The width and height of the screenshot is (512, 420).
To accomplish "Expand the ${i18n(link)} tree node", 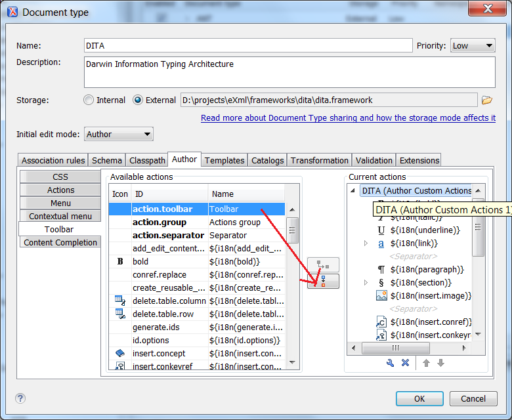I will click(366, 243).
